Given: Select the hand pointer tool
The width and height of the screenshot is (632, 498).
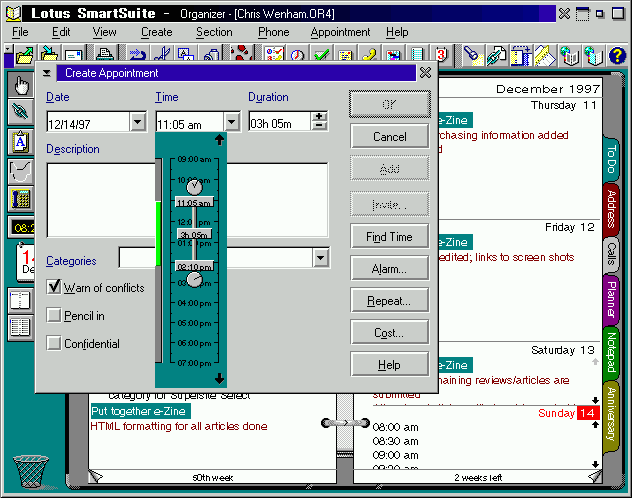Looking at the screenshot, I should click(20, 85).
